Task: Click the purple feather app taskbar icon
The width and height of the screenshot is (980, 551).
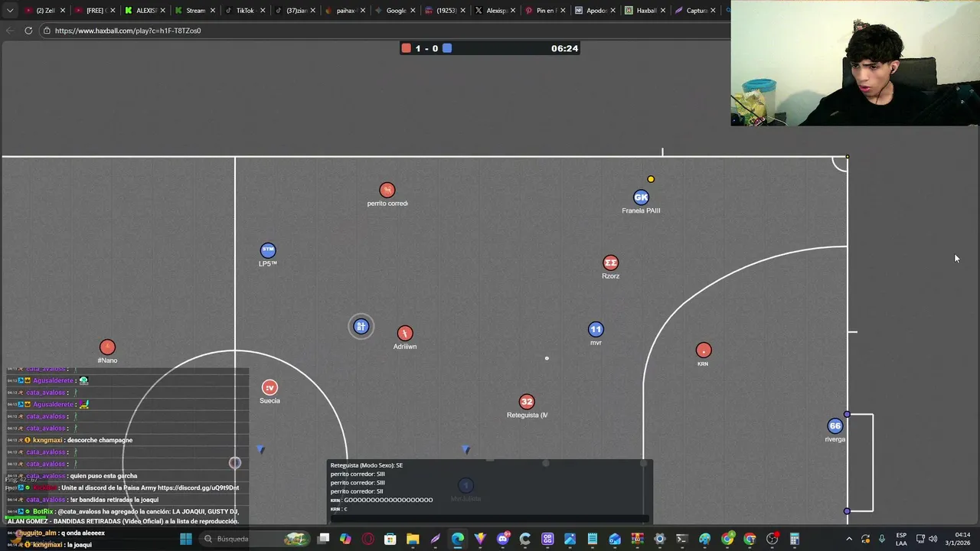Action: pos(436,539)
